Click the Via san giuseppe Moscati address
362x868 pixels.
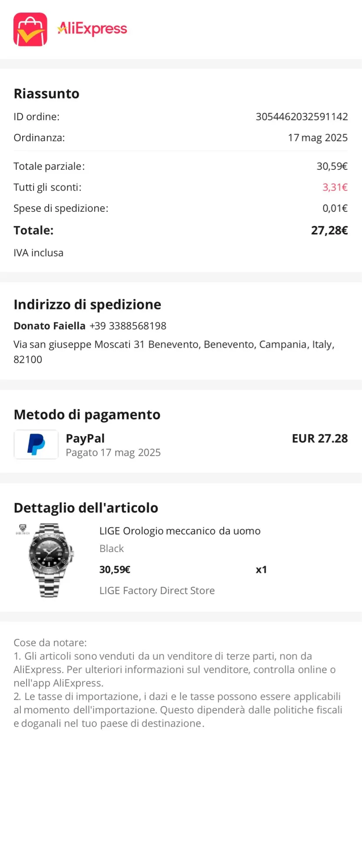pyautogui.click(x=174, y=352)
